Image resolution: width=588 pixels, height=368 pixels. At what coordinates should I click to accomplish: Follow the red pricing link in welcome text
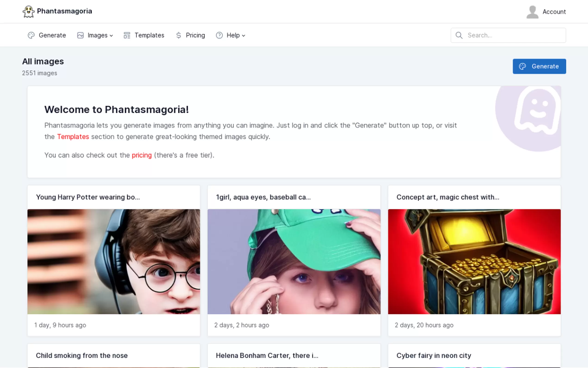point(141,155)
